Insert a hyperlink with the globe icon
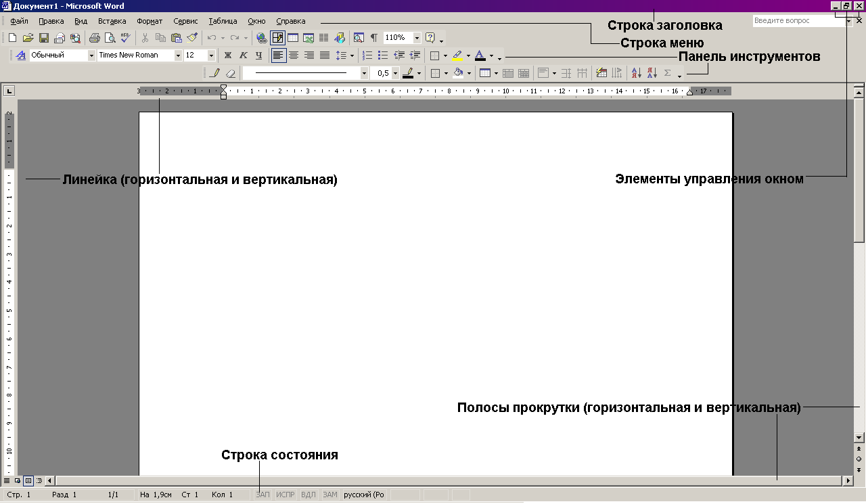866x504 pixels. pos(262,38)
